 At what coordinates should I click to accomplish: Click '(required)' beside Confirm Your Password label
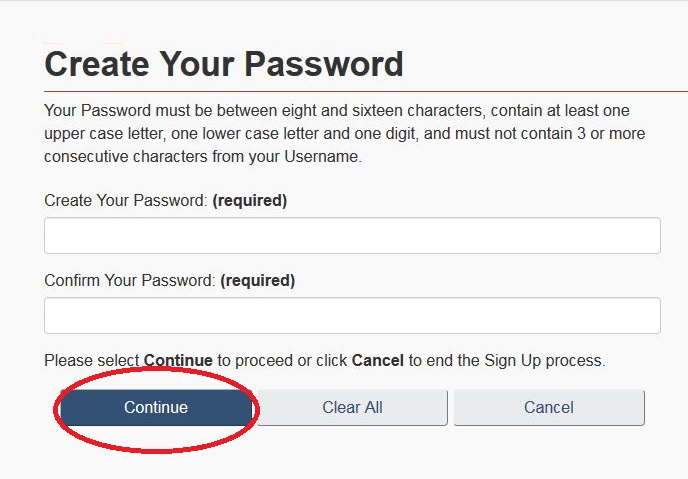tap(258, 280)
